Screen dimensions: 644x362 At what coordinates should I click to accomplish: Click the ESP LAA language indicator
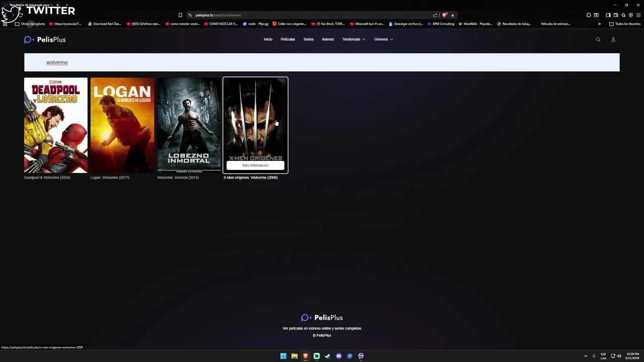tap(603, 356)
